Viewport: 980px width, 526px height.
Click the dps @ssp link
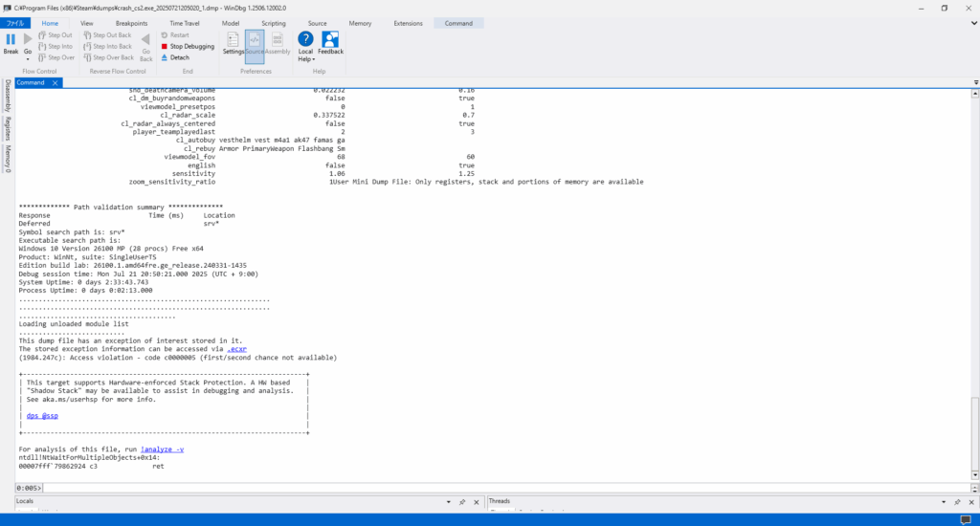[x=42, y=416]
